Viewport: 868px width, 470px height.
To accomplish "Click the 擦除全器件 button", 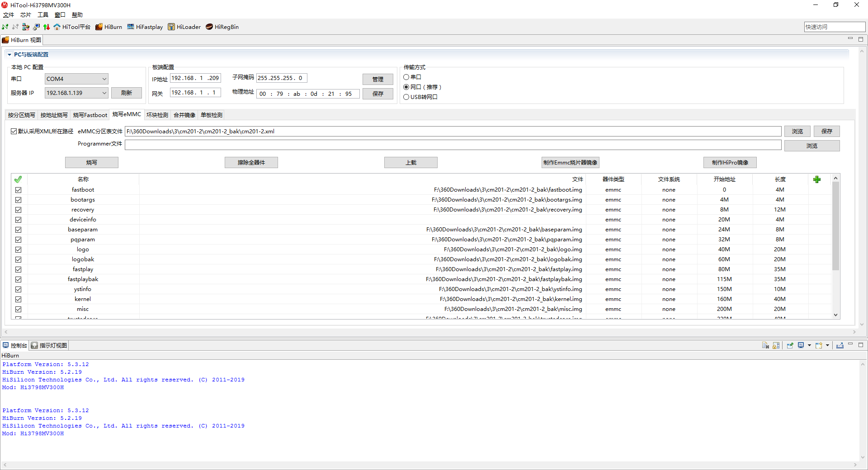I will point(251,163).
